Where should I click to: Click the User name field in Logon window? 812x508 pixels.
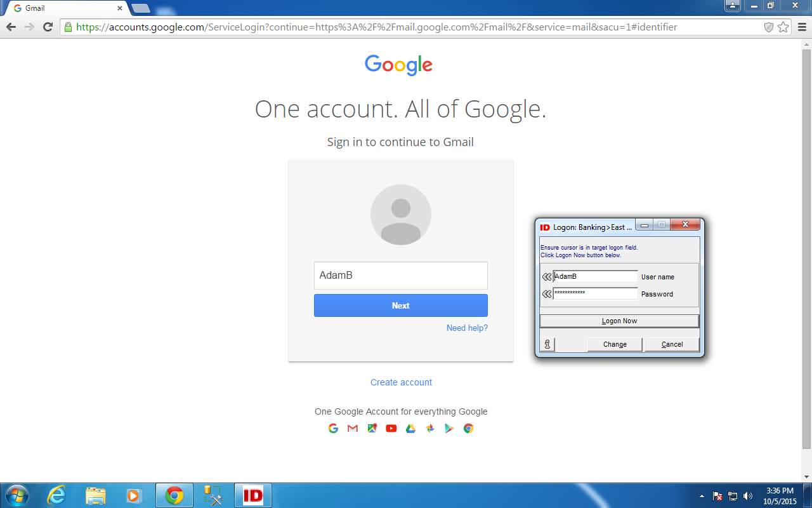click(x=595, y=277)
